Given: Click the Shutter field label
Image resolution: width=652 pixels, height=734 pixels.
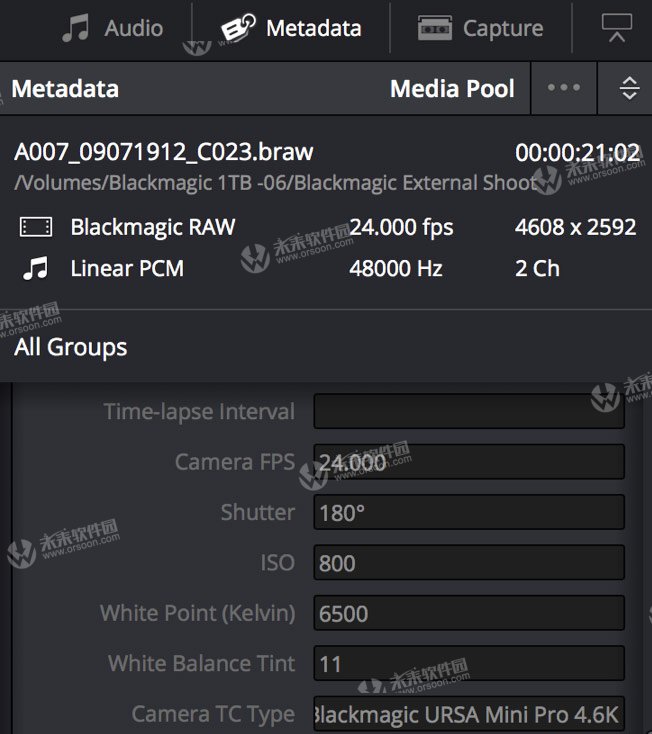Looking at the screenshot, I should click(258, 512).
